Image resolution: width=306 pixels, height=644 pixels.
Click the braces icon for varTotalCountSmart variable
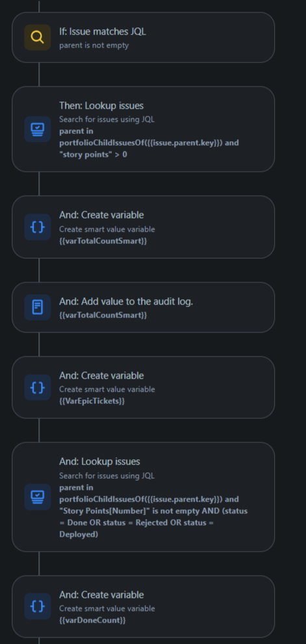point(37,227)
